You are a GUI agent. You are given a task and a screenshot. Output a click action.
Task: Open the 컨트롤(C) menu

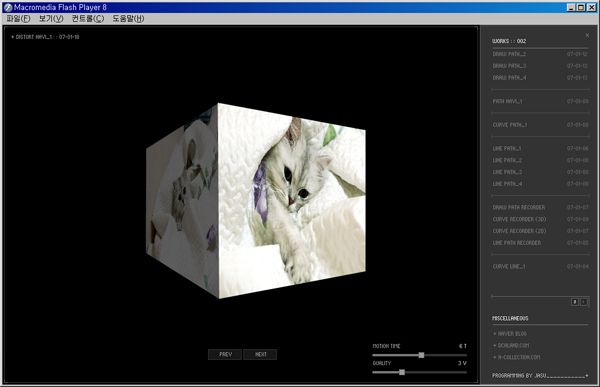[x=88, y=18]
